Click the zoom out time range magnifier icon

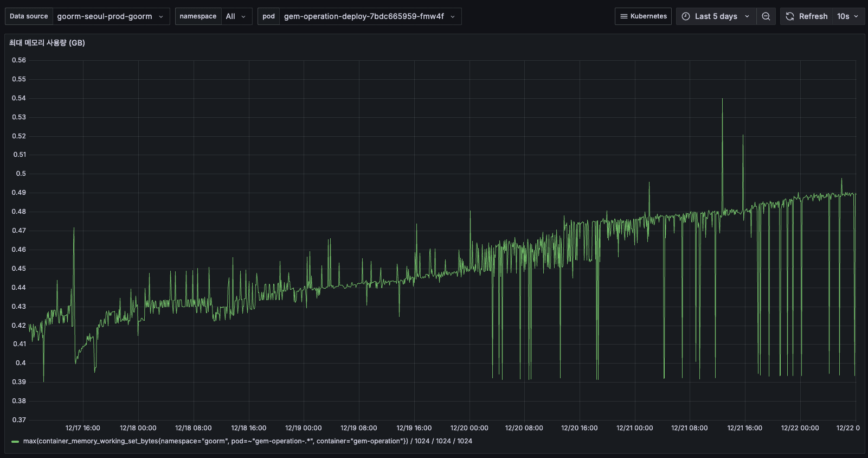(x=766, y=16)
